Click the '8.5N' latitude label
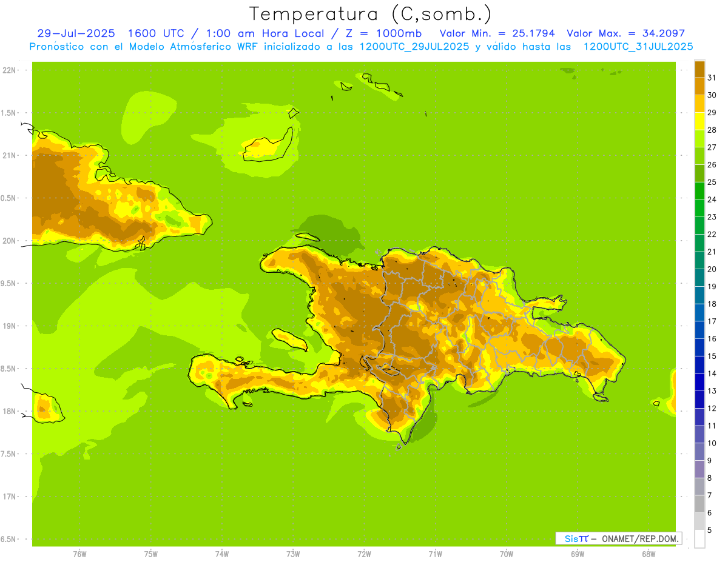The image size is (728, 562). [x=8, y=369]
